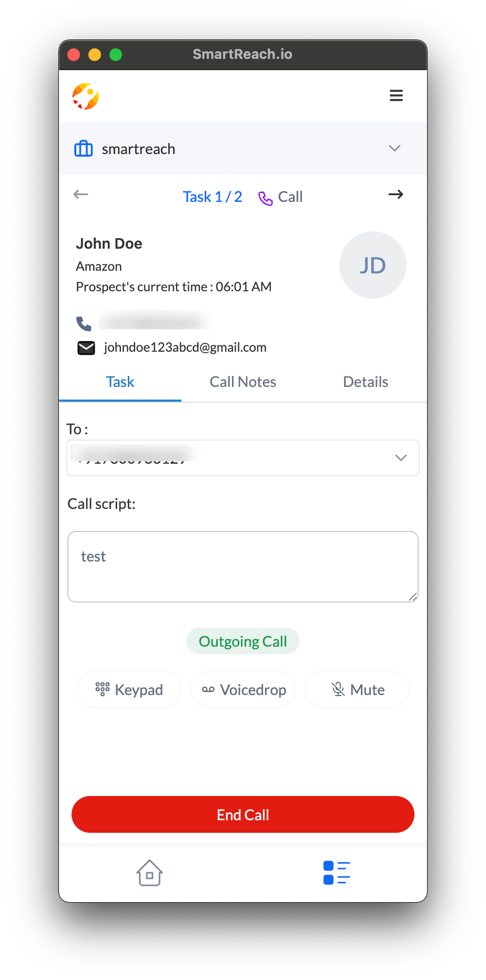
Task: Go to previous task with left arrow
Action: pos(80,195)
